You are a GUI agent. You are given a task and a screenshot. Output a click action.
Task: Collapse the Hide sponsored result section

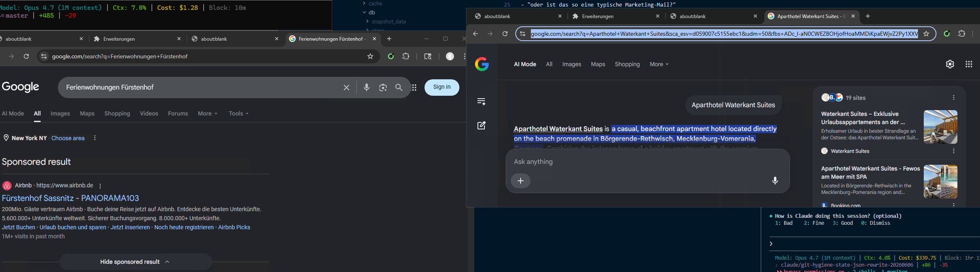click(135, 262)
